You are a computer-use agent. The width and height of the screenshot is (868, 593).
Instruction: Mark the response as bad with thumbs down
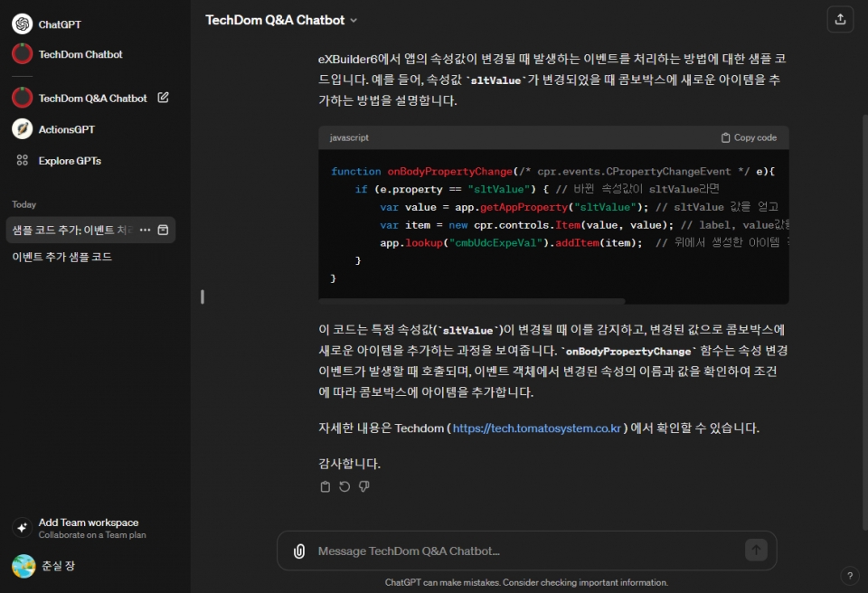pyautogui.click(x=364, y=487)
